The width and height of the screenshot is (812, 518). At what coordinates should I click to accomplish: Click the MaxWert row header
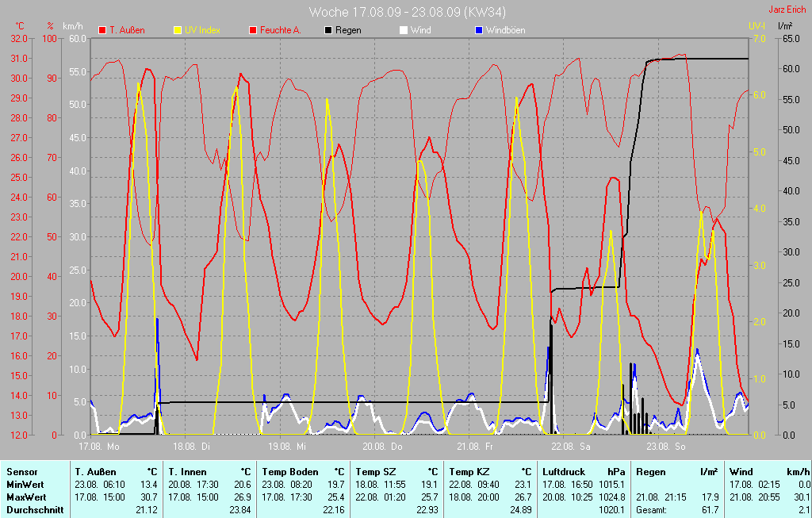[x=26, y=497]
